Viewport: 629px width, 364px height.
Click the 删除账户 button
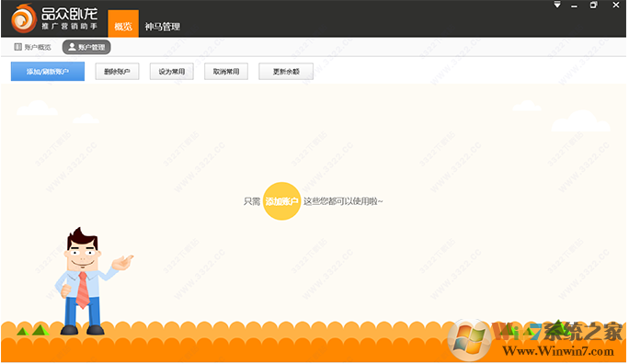click(117, 72)
